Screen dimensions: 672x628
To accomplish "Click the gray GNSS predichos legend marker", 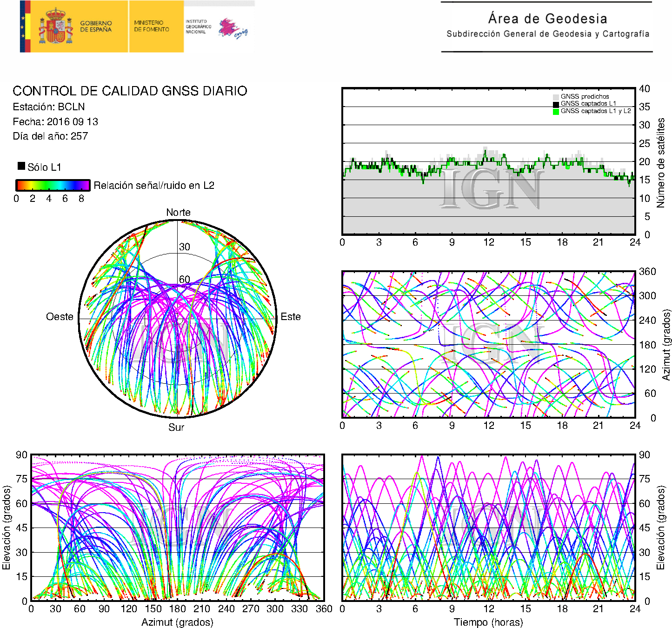I will [556, 97].
